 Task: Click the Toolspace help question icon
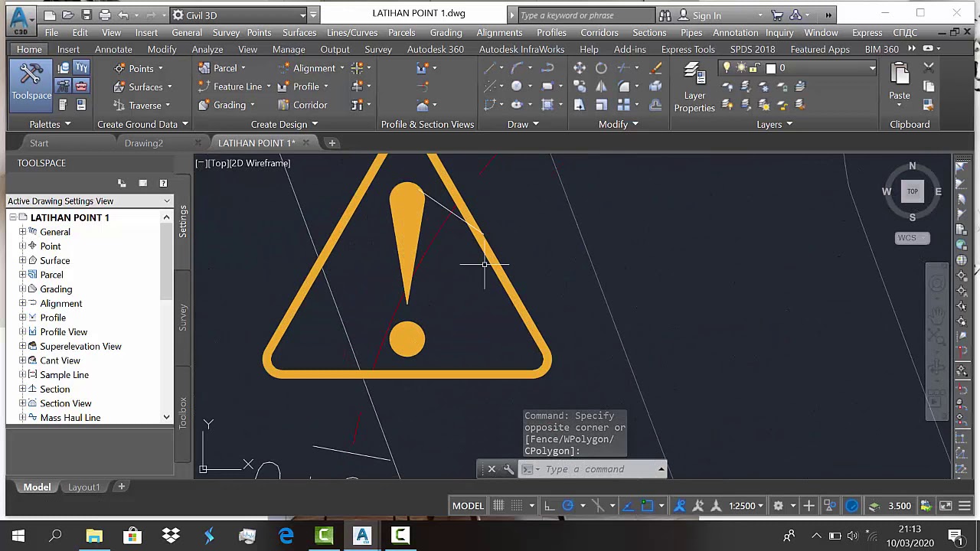pos(163,183)
